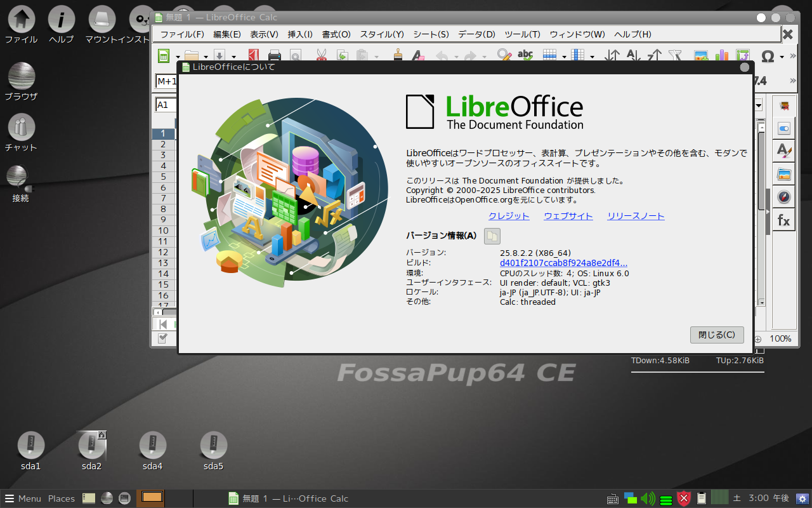Run the spelling check abc icon
812x508 pixels.
(525, 56)
